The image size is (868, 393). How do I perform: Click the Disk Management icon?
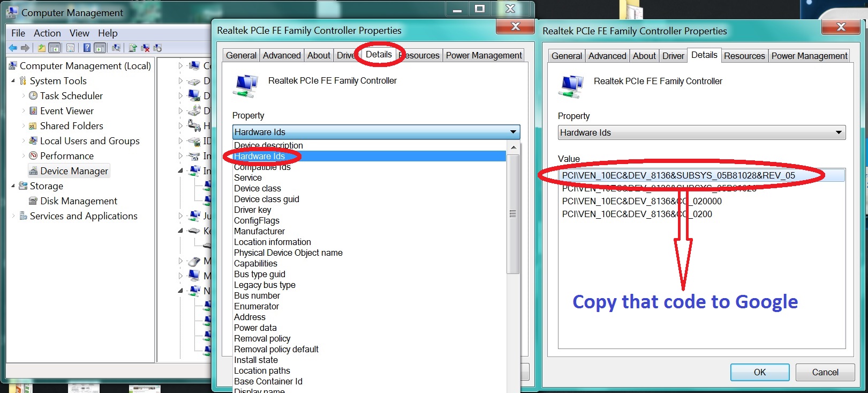33,201
